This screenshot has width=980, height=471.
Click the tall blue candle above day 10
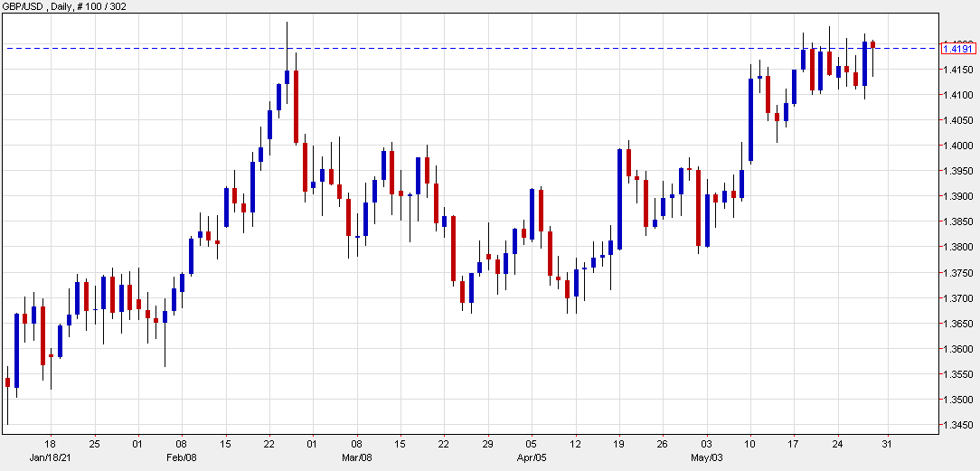pyautogui.click(x=750, y=119)
